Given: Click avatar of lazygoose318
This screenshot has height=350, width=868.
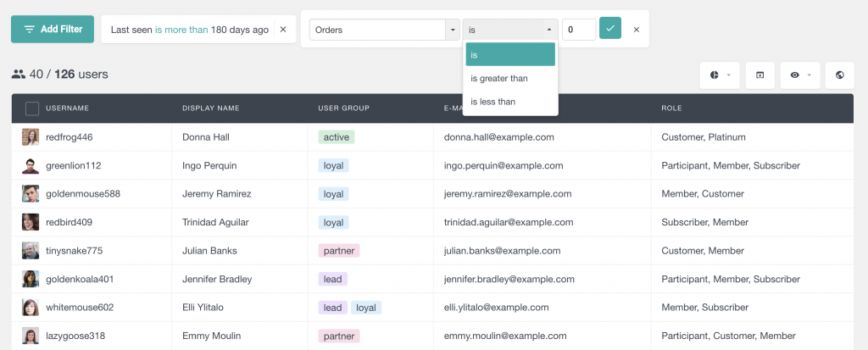Looking at the screenshot, I should click(31, 336).
